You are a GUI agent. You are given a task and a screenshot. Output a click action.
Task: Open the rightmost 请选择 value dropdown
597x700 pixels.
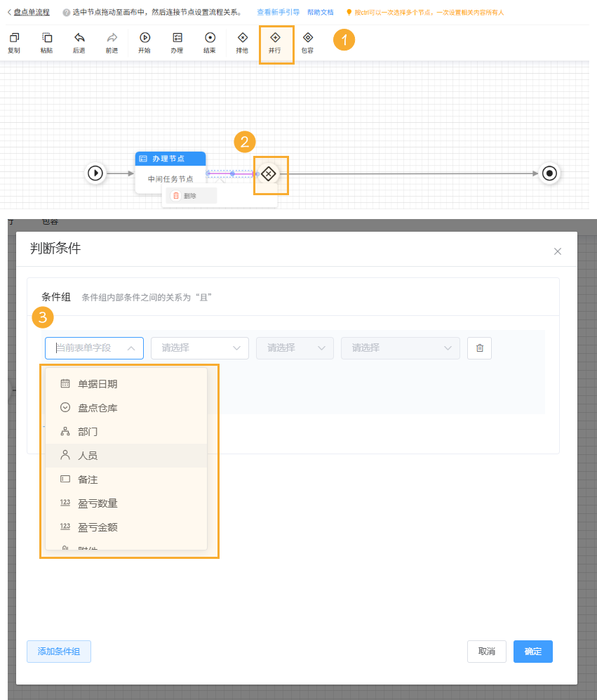[x=400, y=348]
